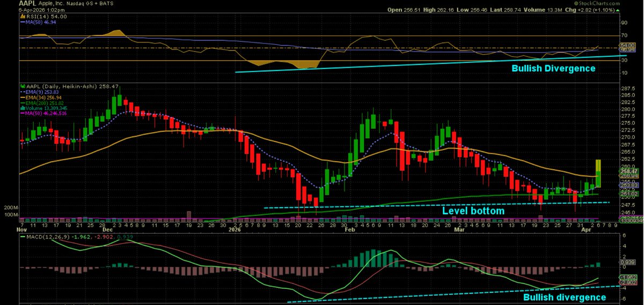644x305 pixels.
Task: Click the 'Bullish Divergence' annotation on RSI panel
Action: tap(553, 69)
